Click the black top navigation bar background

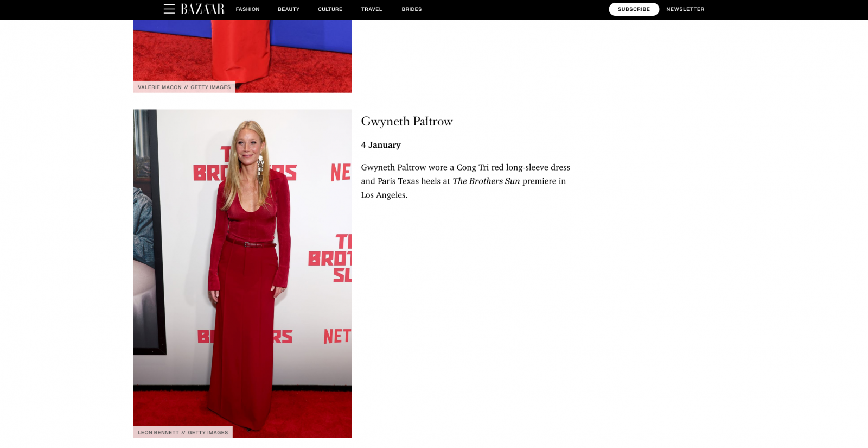515,10
